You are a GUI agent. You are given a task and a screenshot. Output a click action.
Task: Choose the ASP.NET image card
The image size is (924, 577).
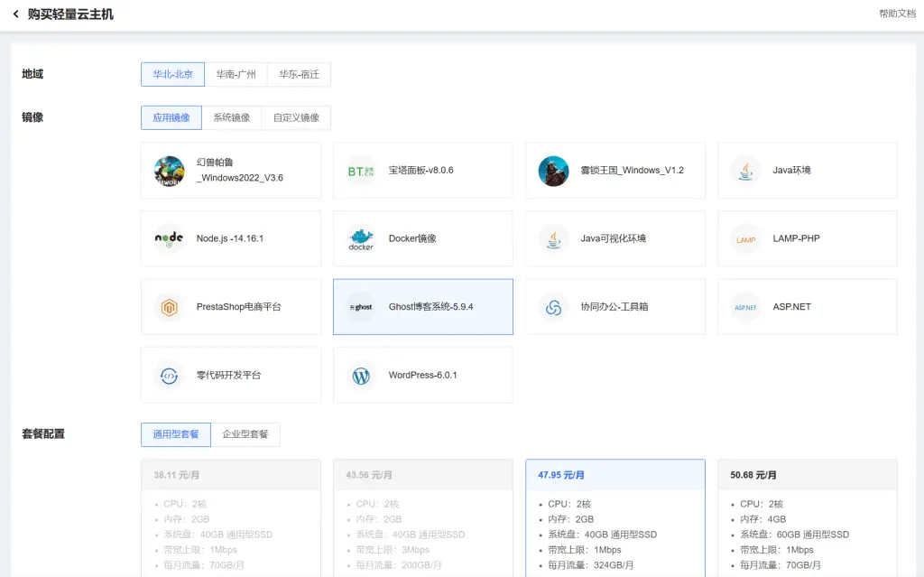[808, 307]
